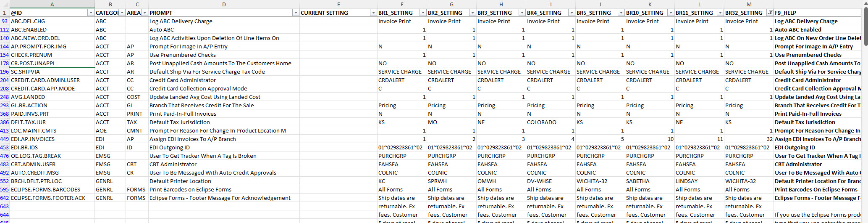Click the BR10_SETTING filter arrow
This screenshot has width=868, height=223.
tap(671, 13)
